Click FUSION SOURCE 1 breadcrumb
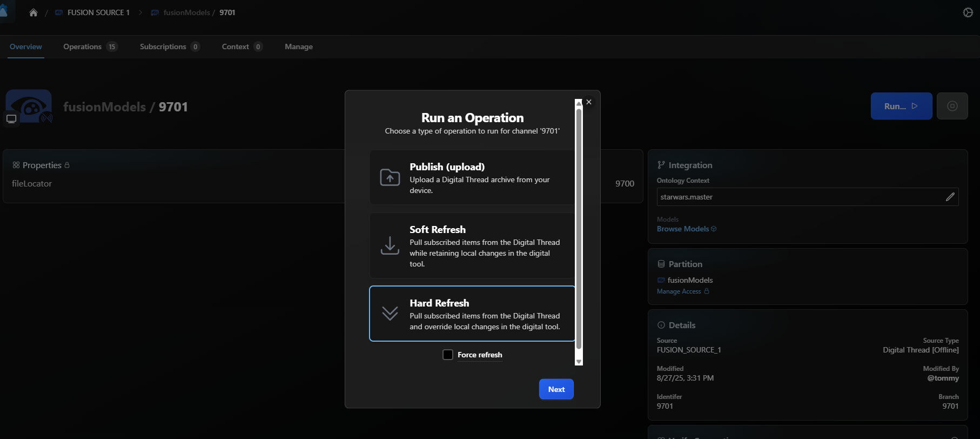This screenshot has height=439, width=980. click(98, 12)
